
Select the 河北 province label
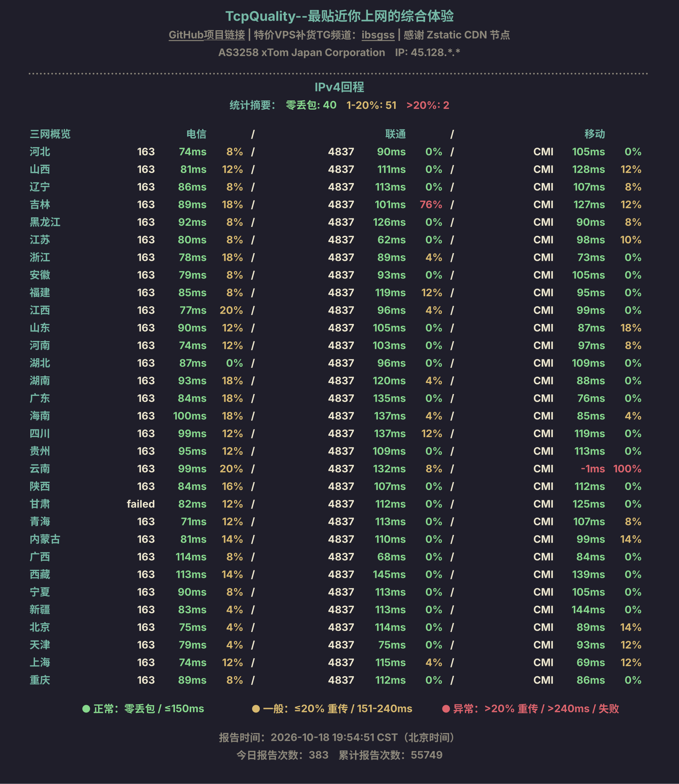[40, 152]
